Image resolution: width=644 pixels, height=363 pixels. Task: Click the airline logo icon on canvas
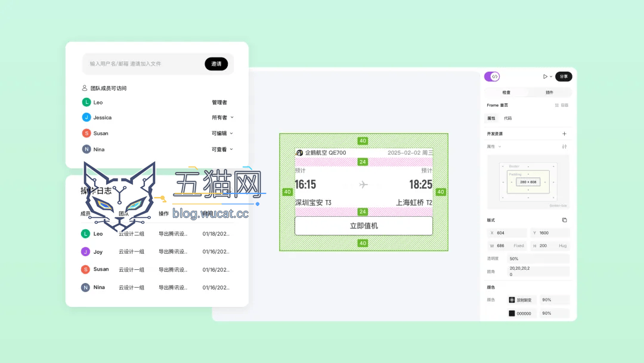(299, 152)
